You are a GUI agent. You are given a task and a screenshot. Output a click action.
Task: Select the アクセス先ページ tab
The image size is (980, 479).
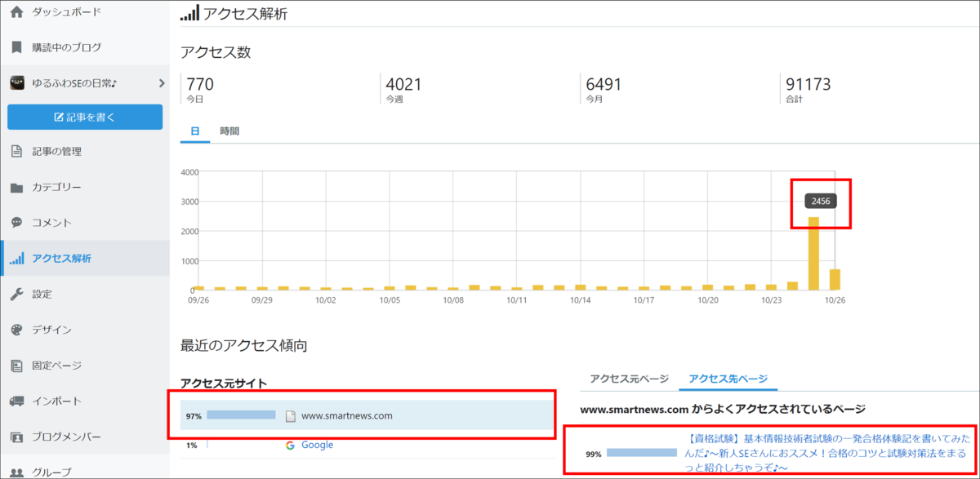coord(728,379)
